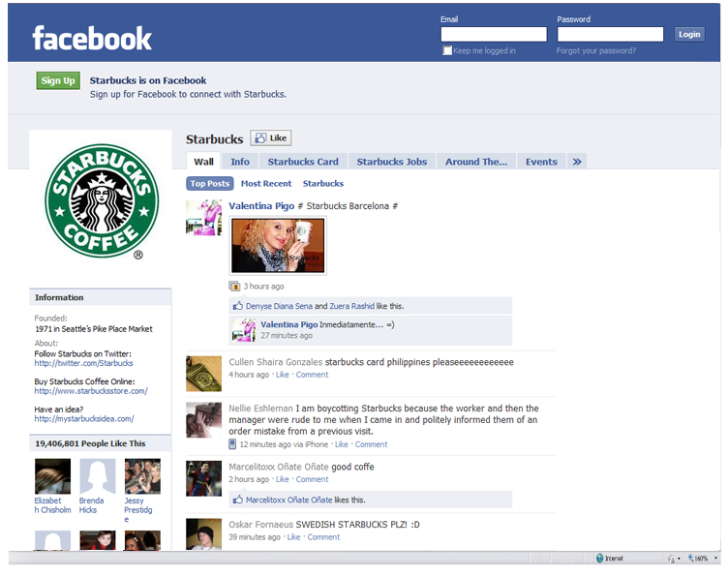
Task: Comment on the good coffe post
Action: click(312, 479)
